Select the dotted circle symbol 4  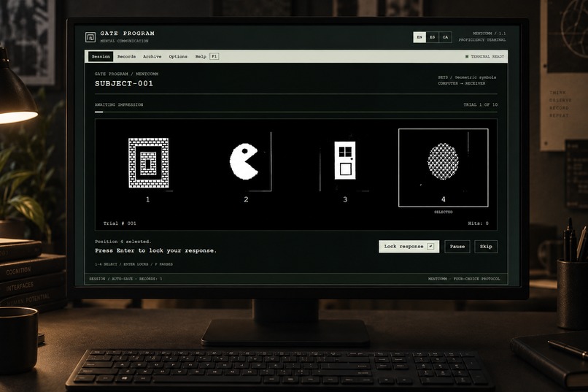point(444,161)
